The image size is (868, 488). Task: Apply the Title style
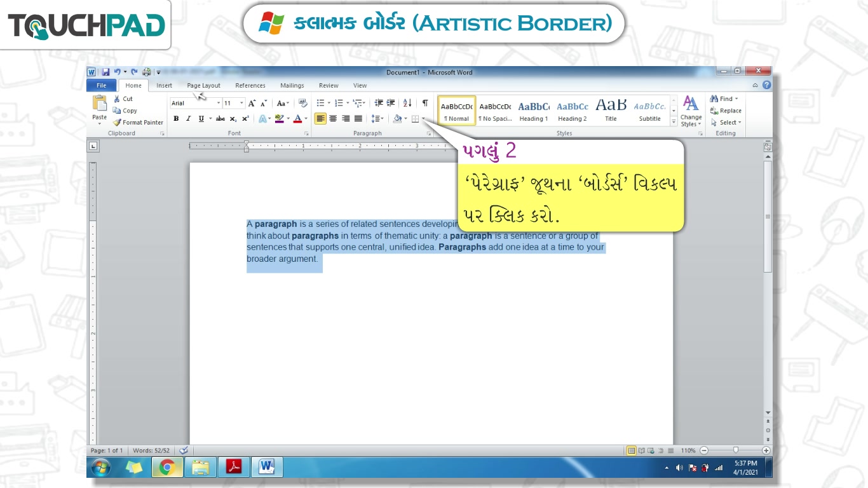[x=611, y=111]
